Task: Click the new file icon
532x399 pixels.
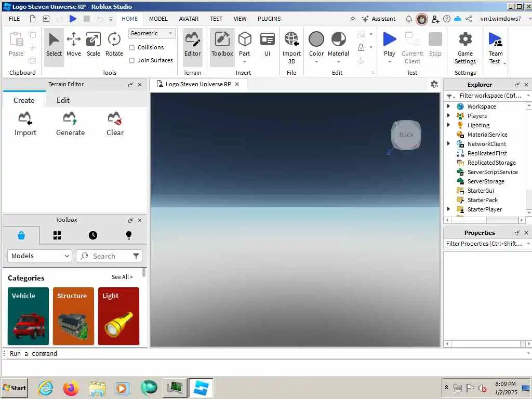Action: (x=33, y=19)
